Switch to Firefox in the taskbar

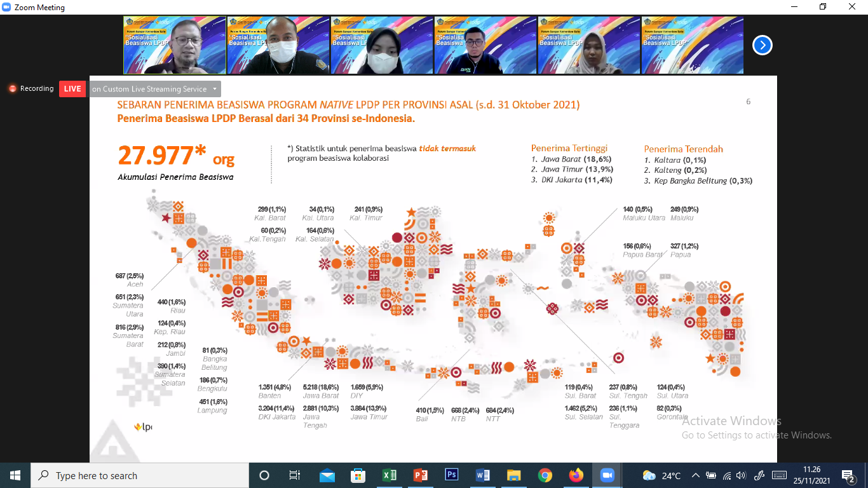[576, 475]
